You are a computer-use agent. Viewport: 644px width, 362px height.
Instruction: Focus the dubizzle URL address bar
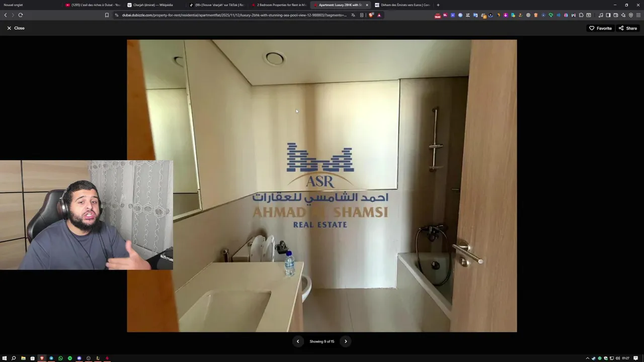[234, 15]
